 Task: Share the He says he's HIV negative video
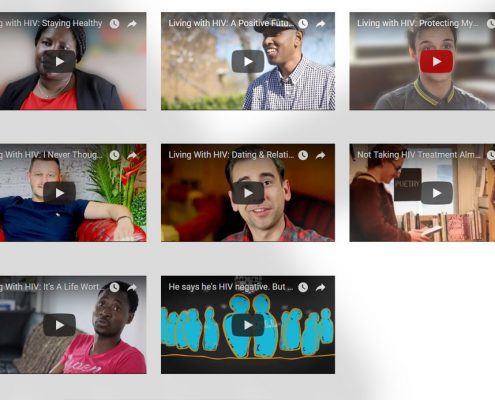320,287
